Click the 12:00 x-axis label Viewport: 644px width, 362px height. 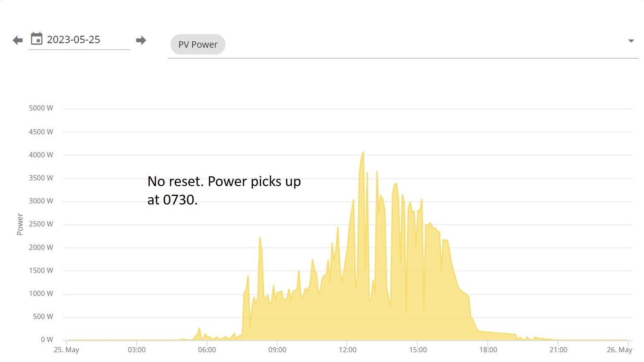click(x=347, y=350)
